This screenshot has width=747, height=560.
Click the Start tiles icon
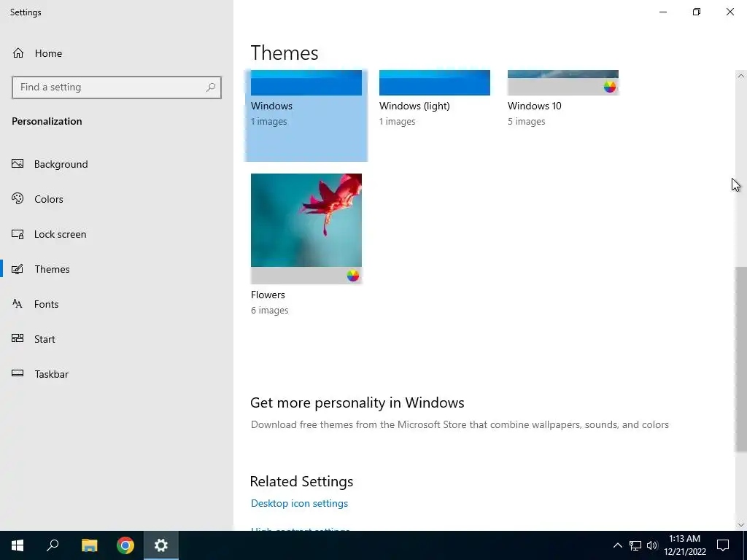click(x=18, y=338)
